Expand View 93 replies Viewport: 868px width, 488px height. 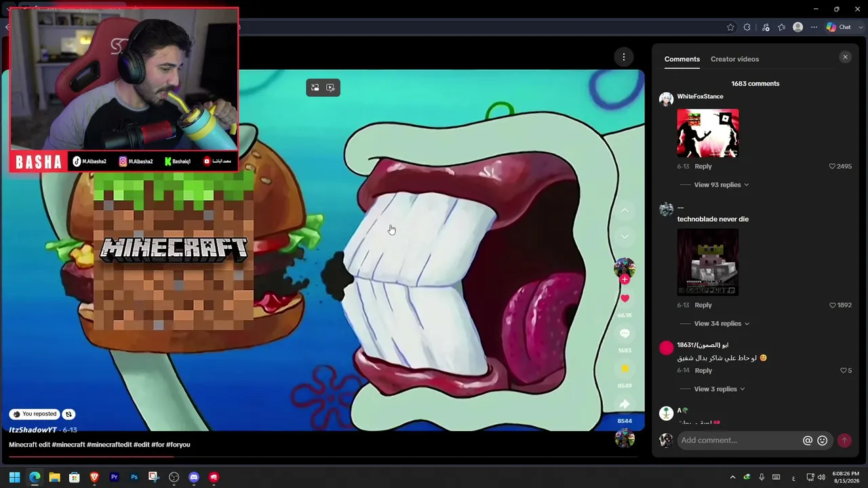(722, 184)
